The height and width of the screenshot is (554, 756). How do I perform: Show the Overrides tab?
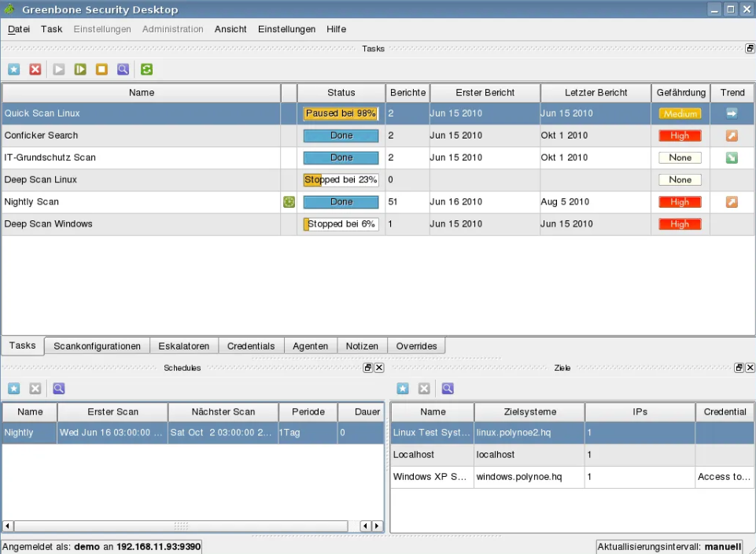pos(416,346)
